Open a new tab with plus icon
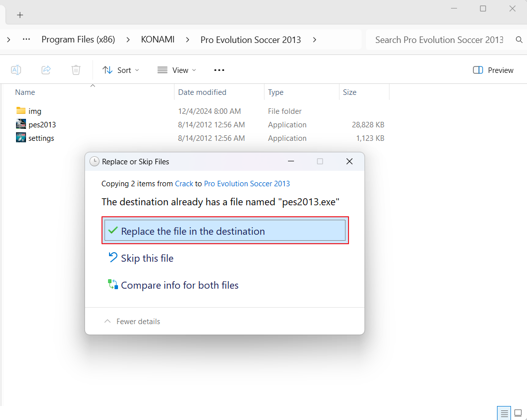 tap(20, 15)
